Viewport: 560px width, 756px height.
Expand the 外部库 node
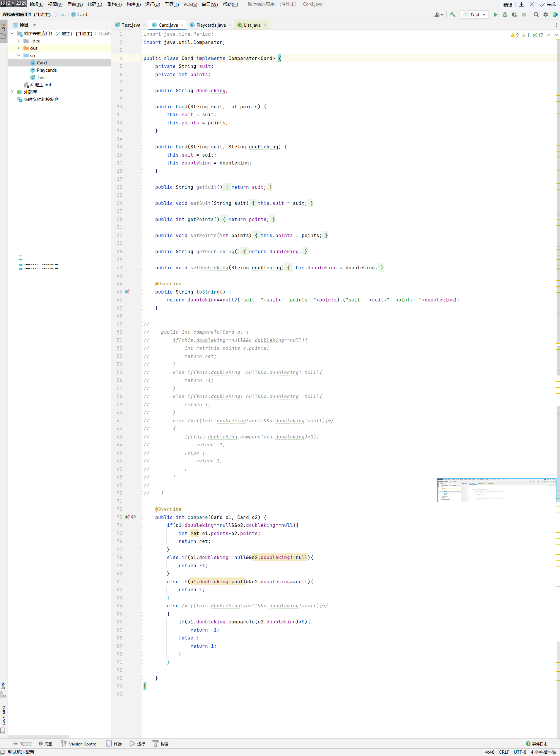12,92
